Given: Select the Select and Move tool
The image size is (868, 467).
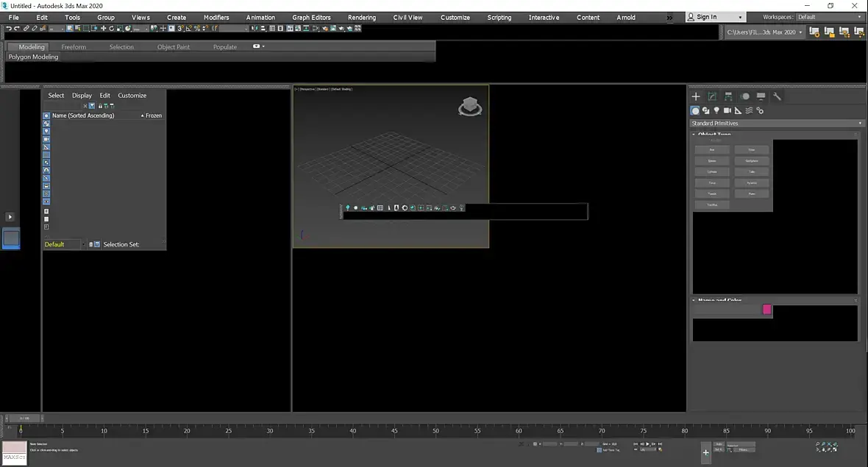Looking at the screenshot, I should 103,28.
